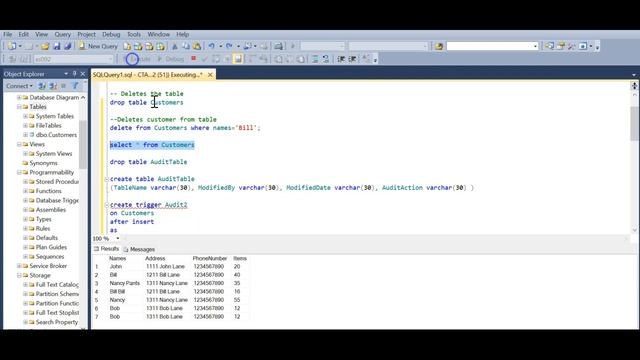Click the 'Nancy Pants' cell in results
Image resolution: width=640 pixels, height=360 pixels.
coord(124,283)
